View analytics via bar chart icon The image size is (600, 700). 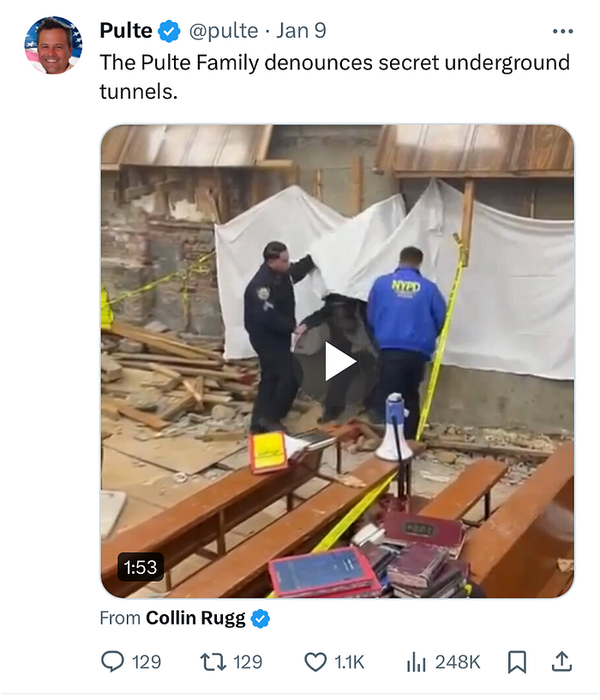click(417, 662)
